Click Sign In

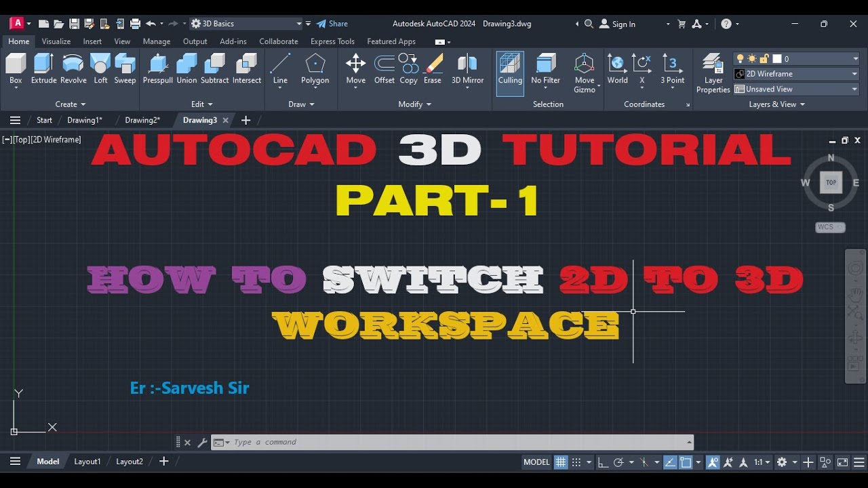[618, 24]
